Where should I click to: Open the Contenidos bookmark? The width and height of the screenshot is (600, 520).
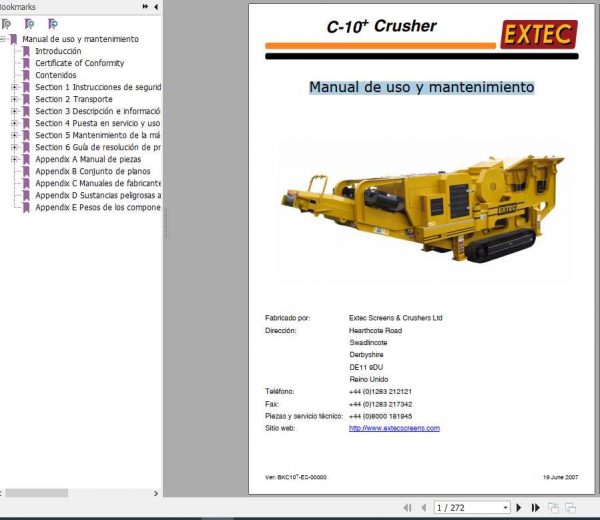click(55, 75)
